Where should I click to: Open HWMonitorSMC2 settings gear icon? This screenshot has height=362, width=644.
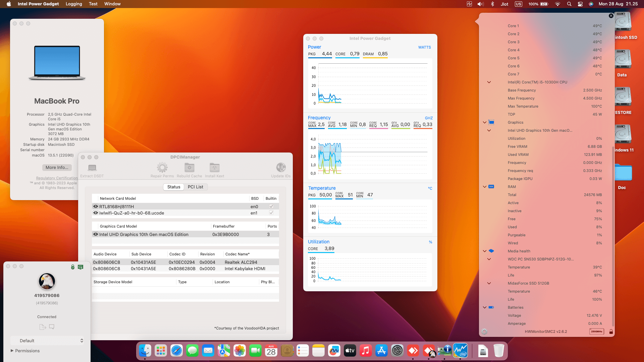click(x=484, y=331)
